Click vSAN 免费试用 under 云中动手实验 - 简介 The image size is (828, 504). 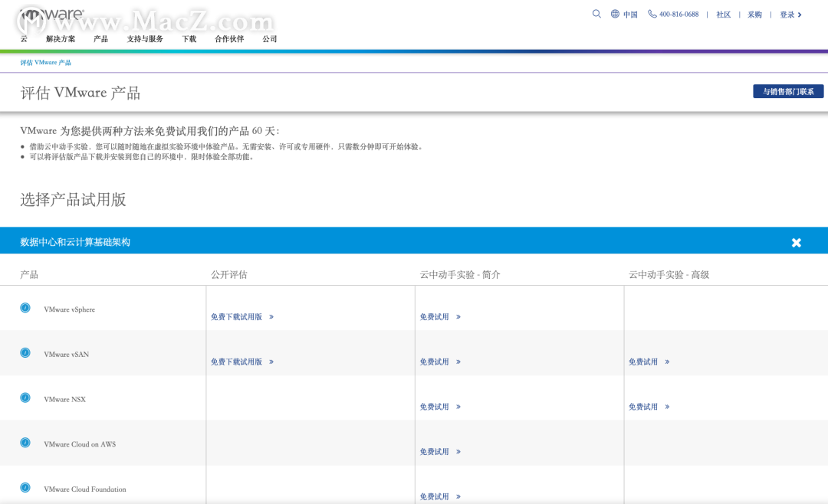coord(440,362)
